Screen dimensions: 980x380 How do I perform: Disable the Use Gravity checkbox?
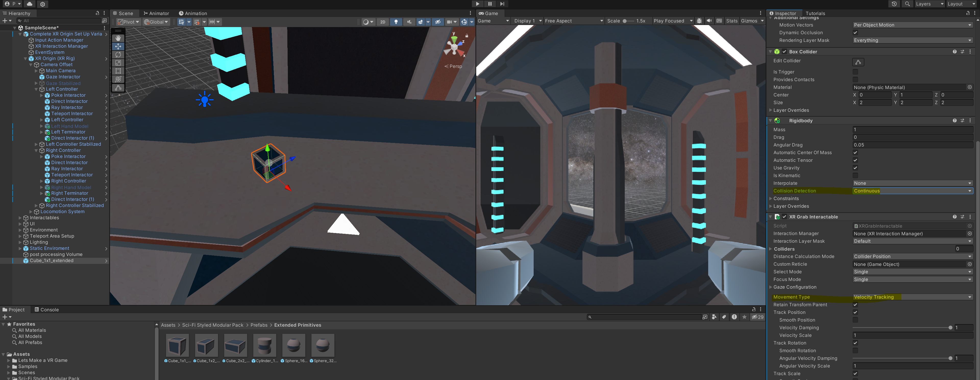pos(855,168)
